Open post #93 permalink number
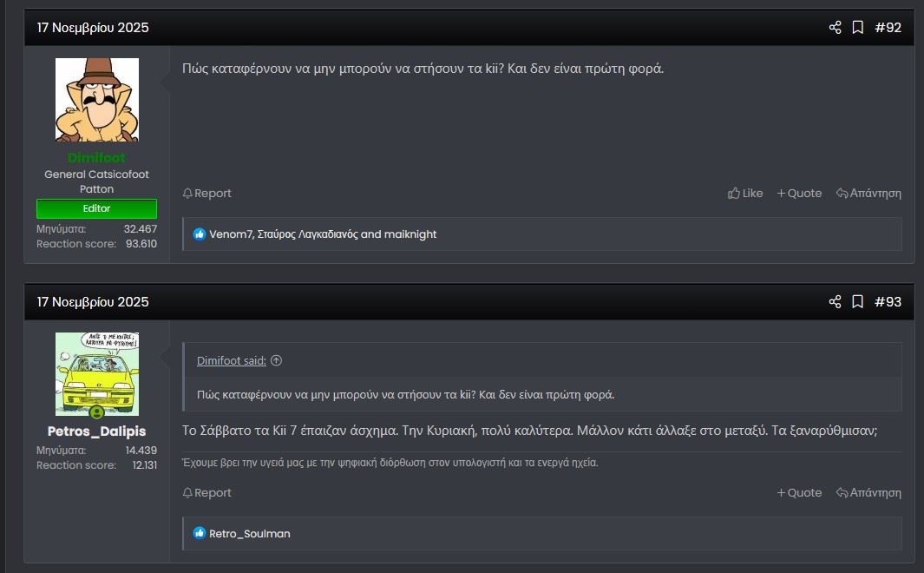 888,302
